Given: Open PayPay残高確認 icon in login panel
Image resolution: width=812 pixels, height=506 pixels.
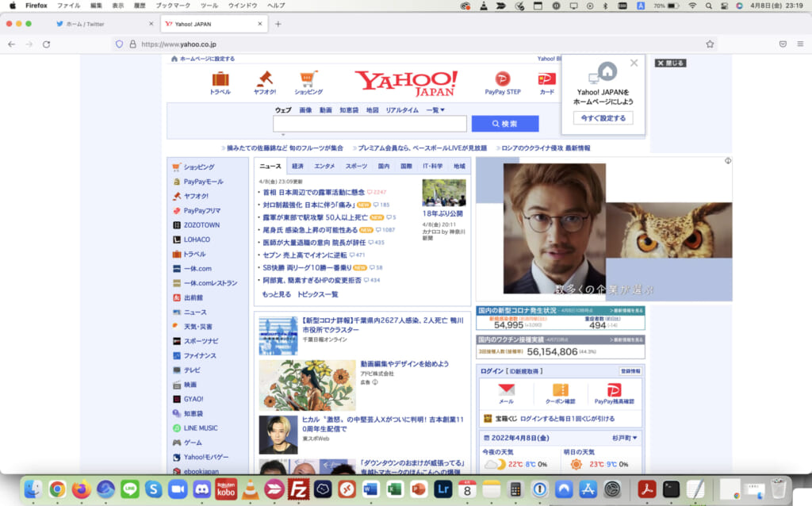Looking at the screenshot, I should pos(613,390).
